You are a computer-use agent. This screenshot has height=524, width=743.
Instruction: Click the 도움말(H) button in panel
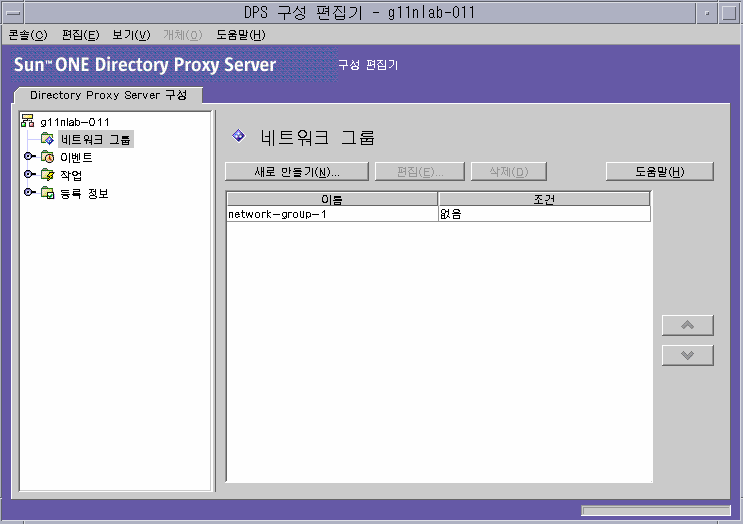tap(660, 172)
